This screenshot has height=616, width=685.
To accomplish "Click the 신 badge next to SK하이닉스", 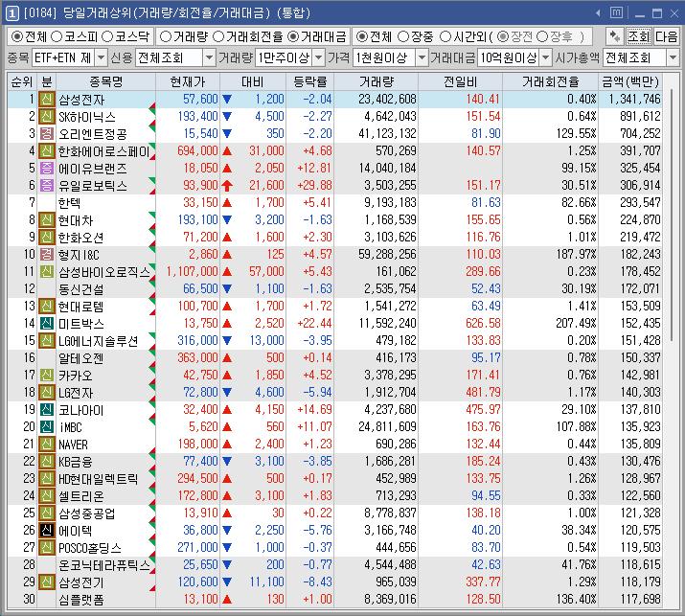I will pyautogui.click(x=47, y=117).
